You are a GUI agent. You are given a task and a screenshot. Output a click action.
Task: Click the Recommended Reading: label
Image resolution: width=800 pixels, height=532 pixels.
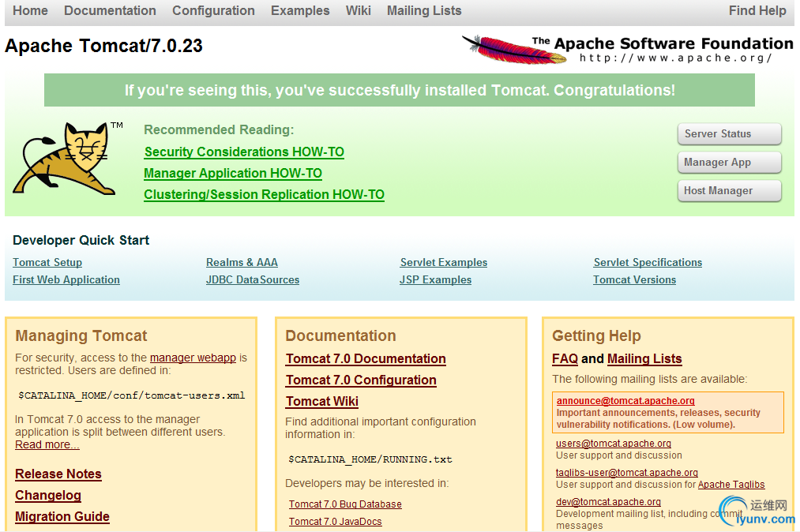point(219,129)
